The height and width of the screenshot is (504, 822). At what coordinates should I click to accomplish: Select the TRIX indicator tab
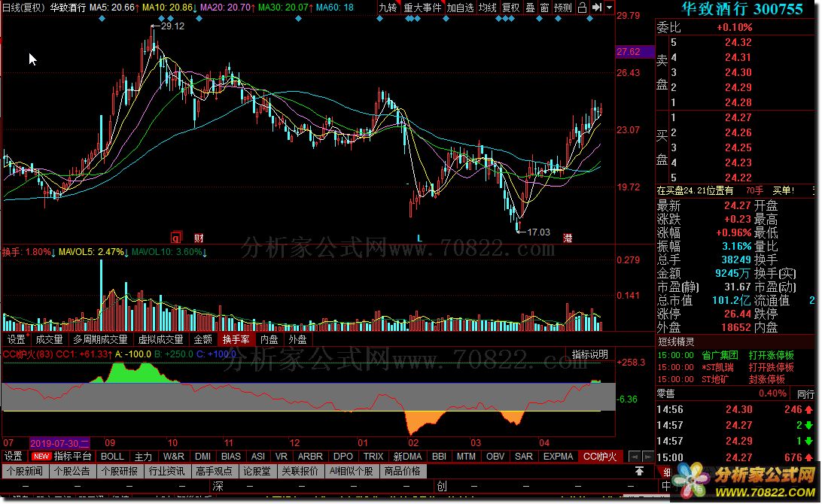pos(373,457)
